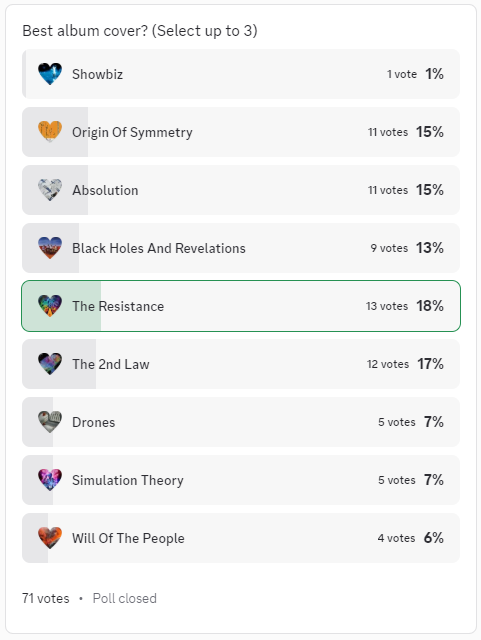Screen dimensions: 481x640
Task: Click the Absolution heart emoji icon
Action: [x=50, y=190]
